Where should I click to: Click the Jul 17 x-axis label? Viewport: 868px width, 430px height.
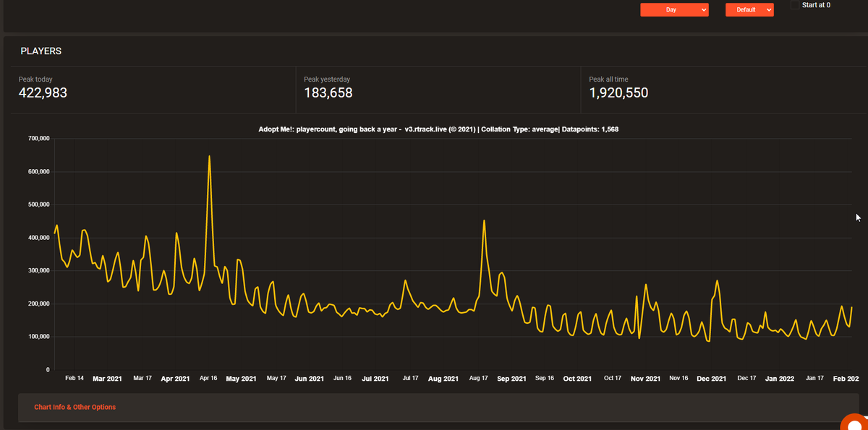(x=410, y=378)
